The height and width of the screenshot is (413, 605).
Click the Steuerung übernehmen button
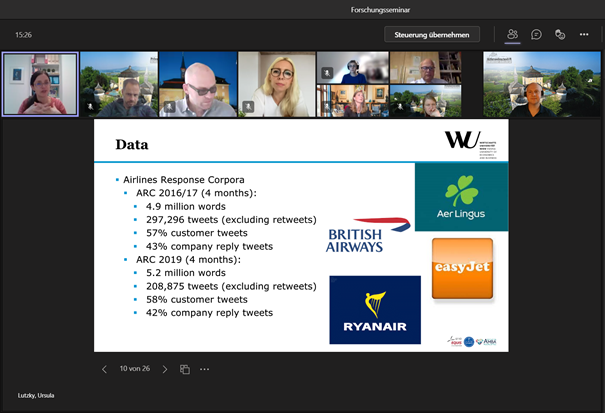coord(432,34)
